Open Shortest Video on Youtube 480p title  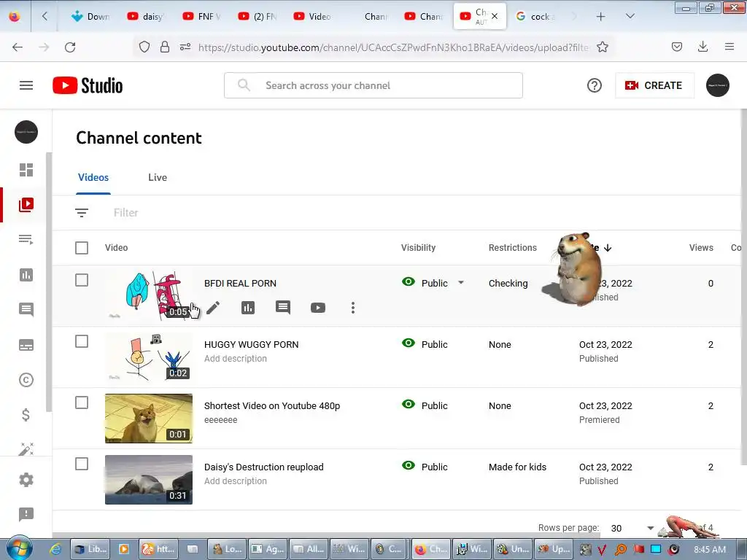(272, 405)
